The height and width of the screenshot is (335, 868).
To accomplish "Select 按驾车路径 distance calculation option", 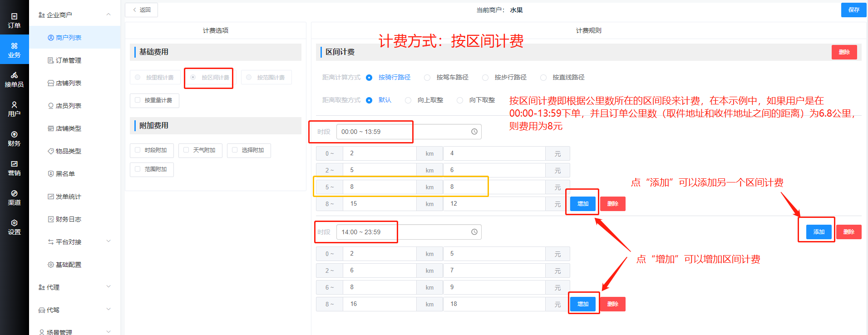I will [x=427, y=78].
